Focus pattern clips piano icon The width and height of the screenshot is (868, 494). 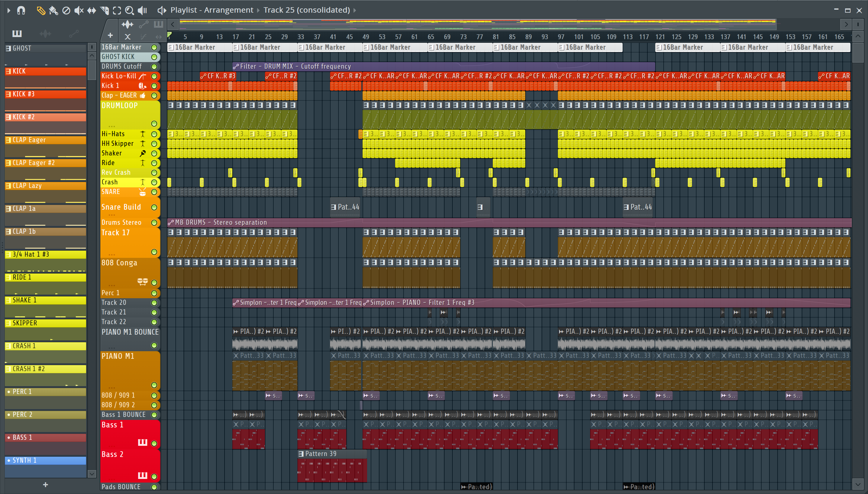click(x=158, y=24)
